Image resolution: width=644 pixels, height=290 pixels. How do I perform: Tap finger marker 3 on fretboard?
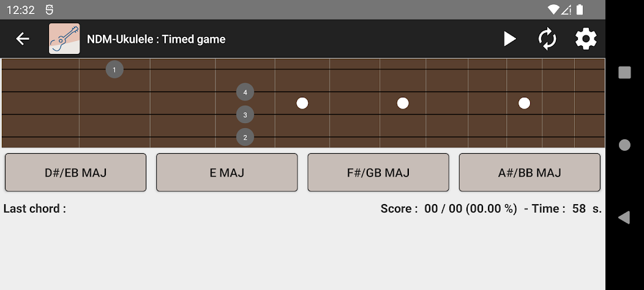coord(245,115)
